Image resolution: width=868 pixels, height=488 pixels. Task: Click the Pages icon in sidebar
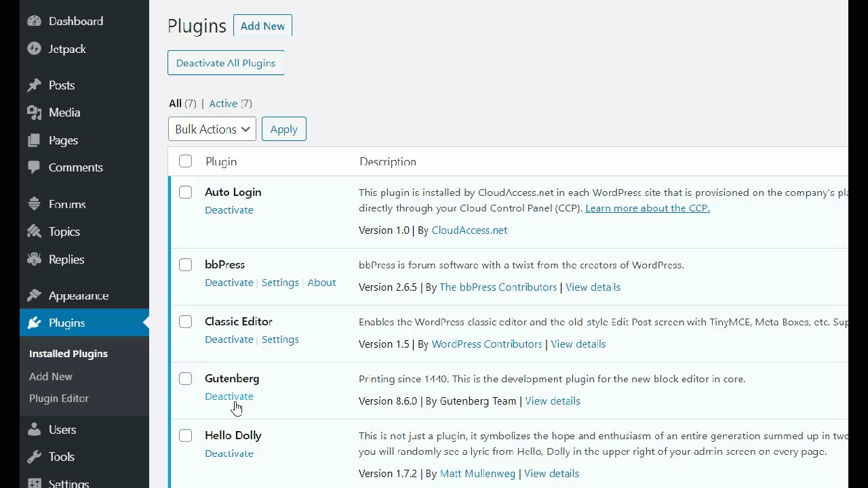pyautogui.click(x=35, y=140)
